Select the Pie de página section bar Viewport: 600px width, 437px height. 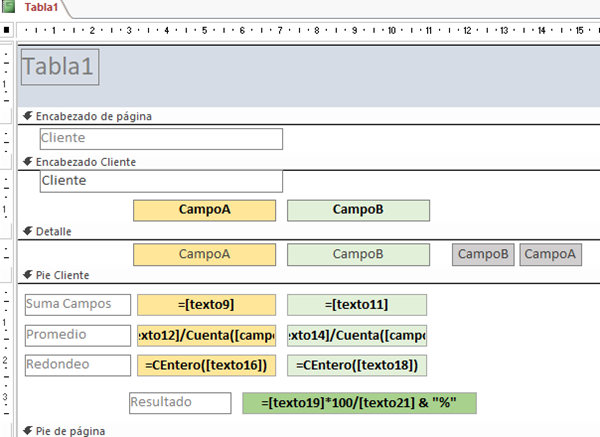coord(308,431)
